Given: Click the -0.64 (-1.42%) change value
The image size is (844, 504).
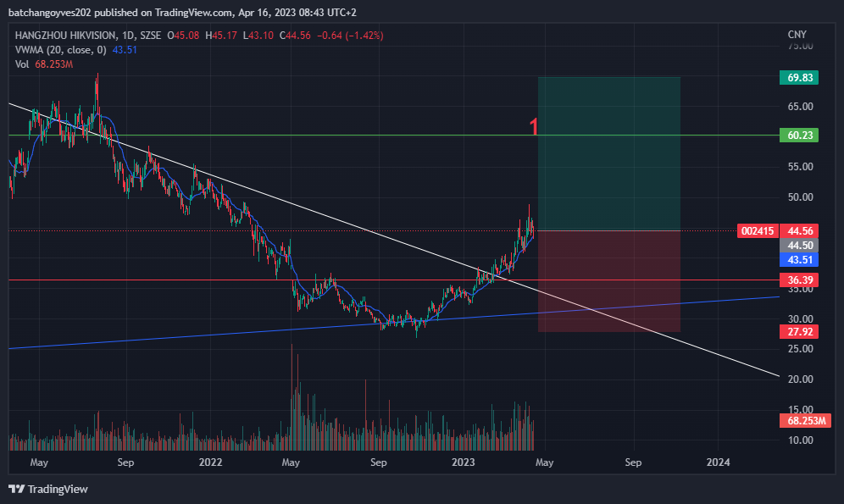Looking at the screenshot, I should click(x=350, y=36).
